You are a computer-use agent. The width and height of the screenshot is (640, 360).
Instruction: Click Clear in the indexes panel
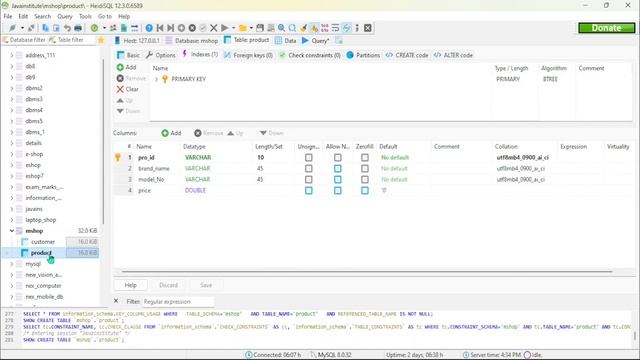[128, 89]
